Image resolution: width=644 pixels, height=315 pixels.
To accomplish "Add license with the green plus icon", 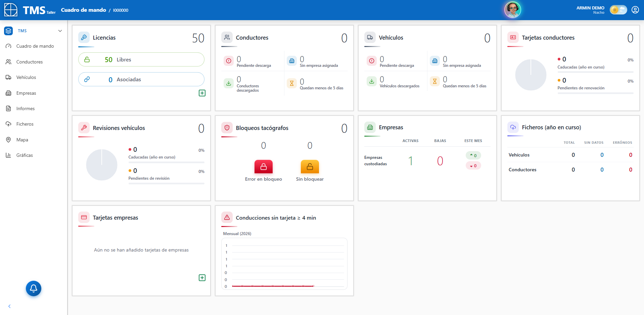I will 202,93.
